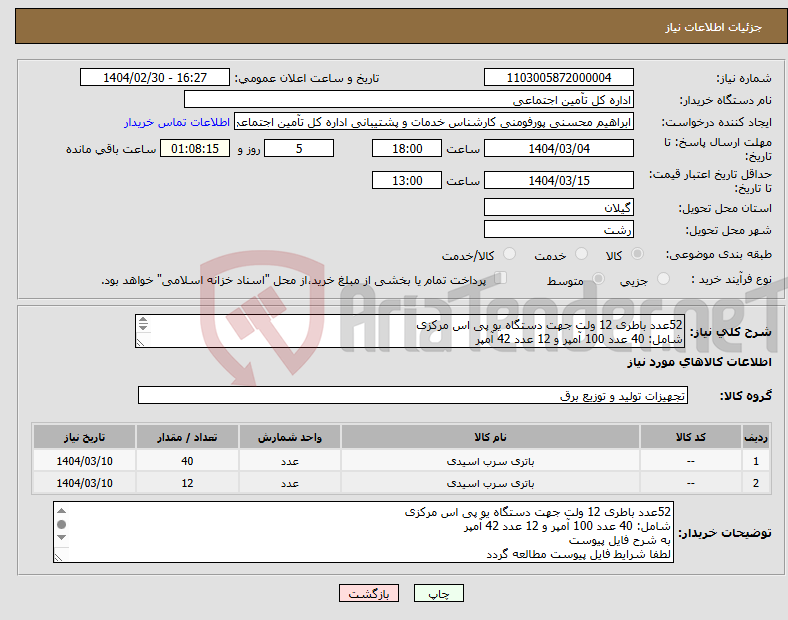Image resolution: width=788 pixels, height=620 pixels.
Task: Click the scroll down arrow in buyer notes box
Action: click(61, 538)
